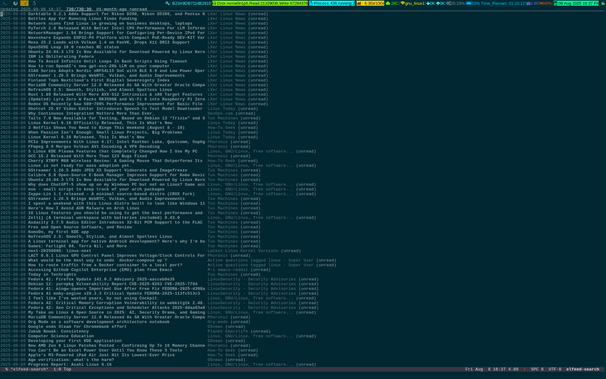Open 'Linux is not ready for mass adoption yet.'
606x379 pixels.
click(x=80, y=165)
